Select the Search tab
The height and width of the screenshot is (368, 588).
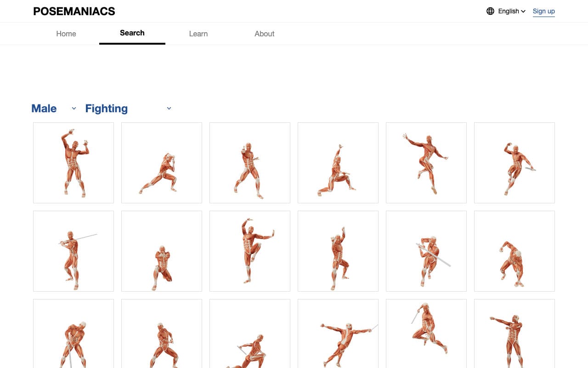pos(132,33)
